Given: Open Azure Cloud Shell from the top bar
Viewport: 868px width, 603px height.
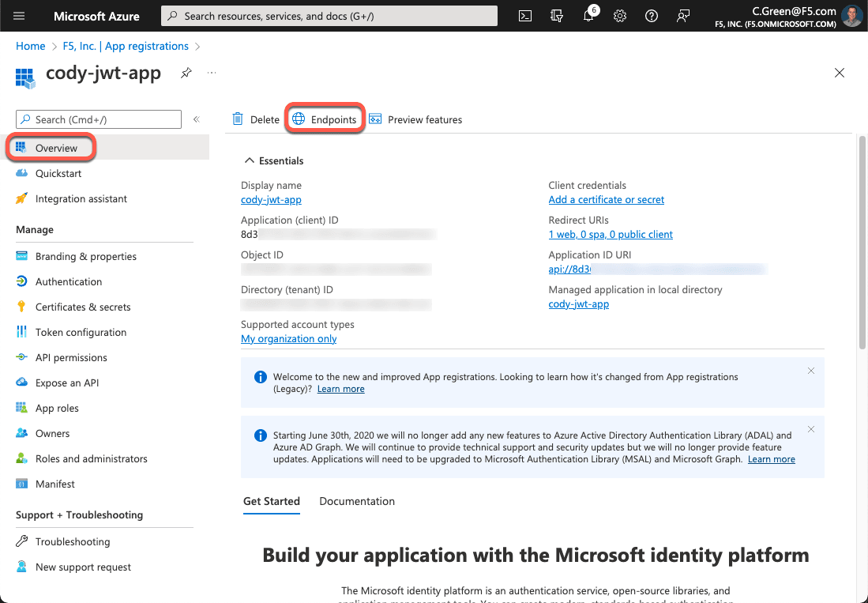Looking at the screenshot, I should [525, 15].
